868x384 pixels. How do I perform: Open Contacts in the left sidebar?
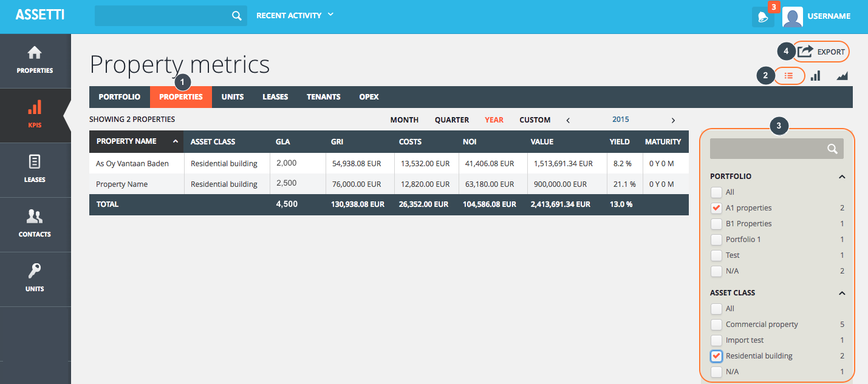pos(35,224)
